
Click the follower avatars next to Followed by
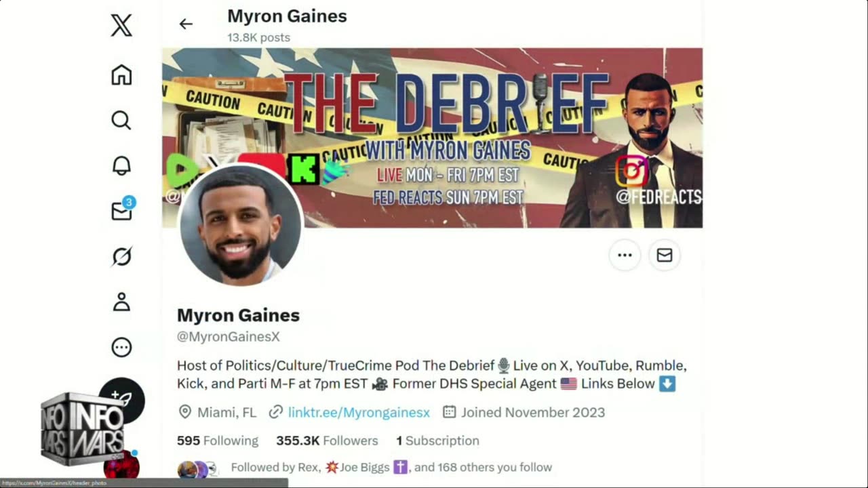click(197, 469)
